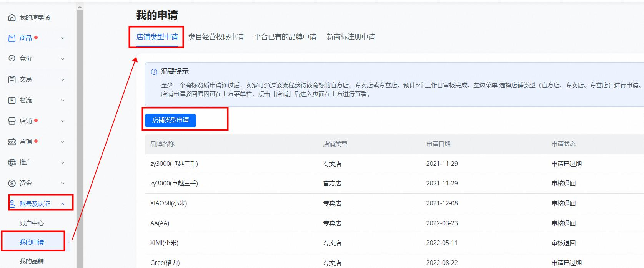
Task: Click the info icon beside 温馨提示
Action: [154, 72]
